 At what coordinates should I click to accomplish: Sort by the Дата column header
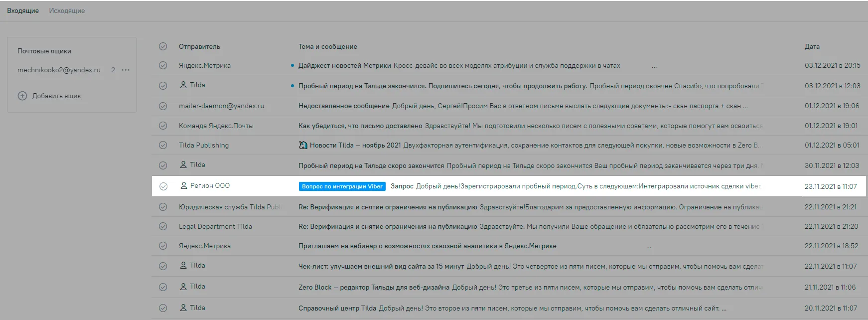[x=812, y=46]
